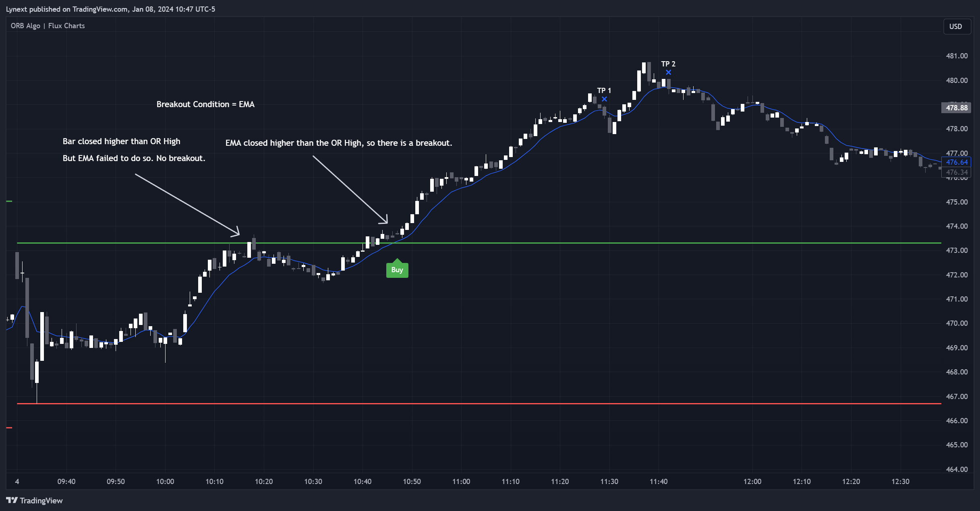This screenshot has height=511, width=980.
Task: Click the red OR Low horizontal line
Action: click(479, 403)
